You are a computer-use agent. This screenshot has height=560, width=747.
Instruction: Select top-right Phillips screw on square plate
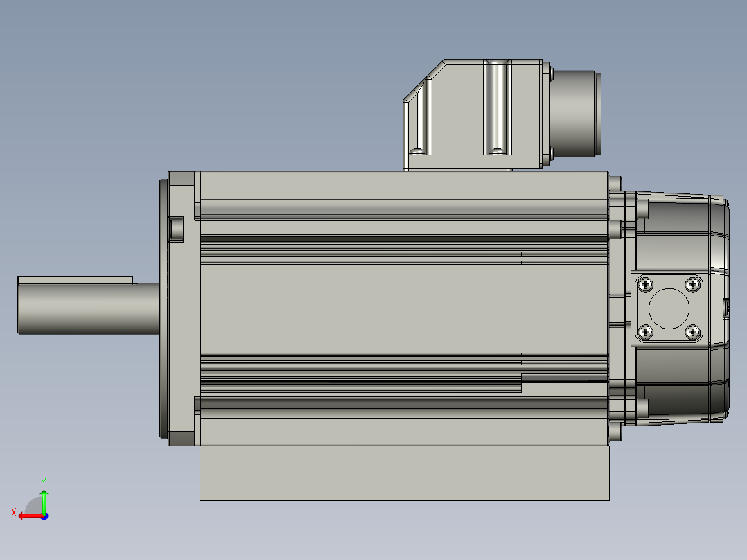(x=692, y=285)
